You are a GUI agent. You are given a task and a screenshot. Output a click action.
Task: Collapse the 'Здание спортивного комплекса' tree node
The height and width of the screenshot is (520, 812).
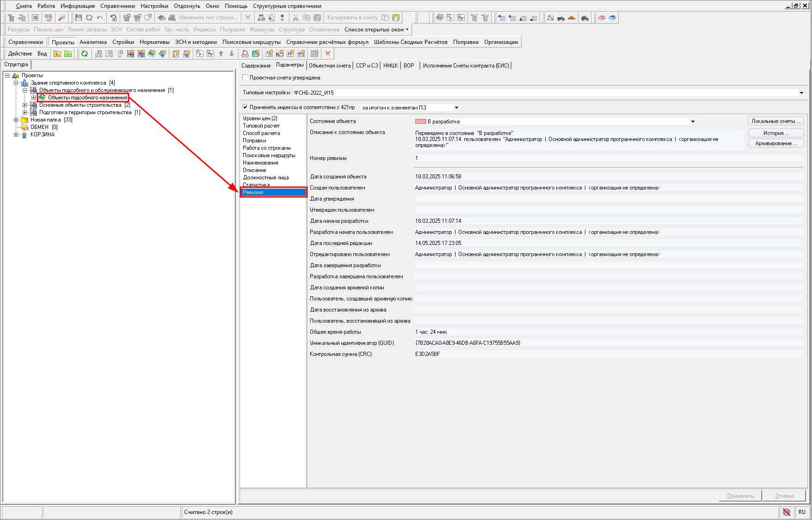16,83
